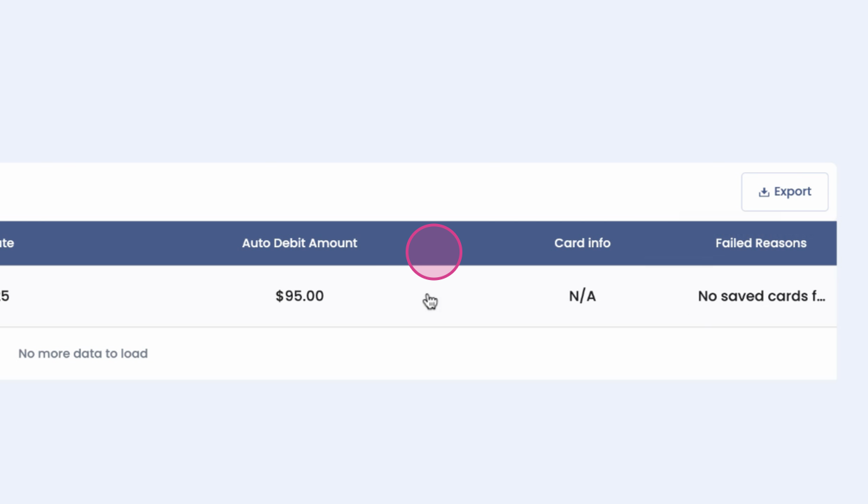Click empty footer space right of load message
Viewport: 868px width, 504px height.
click(490, 353)
